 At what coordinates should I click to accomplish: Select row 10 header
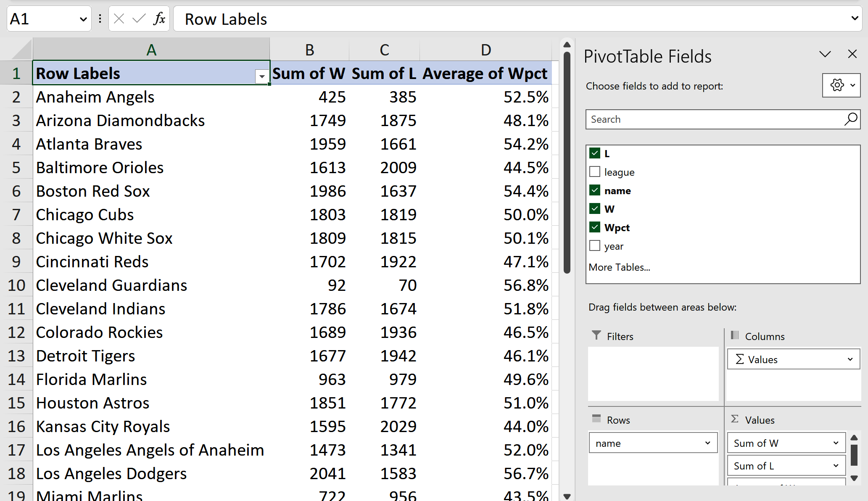coord(16,285)
